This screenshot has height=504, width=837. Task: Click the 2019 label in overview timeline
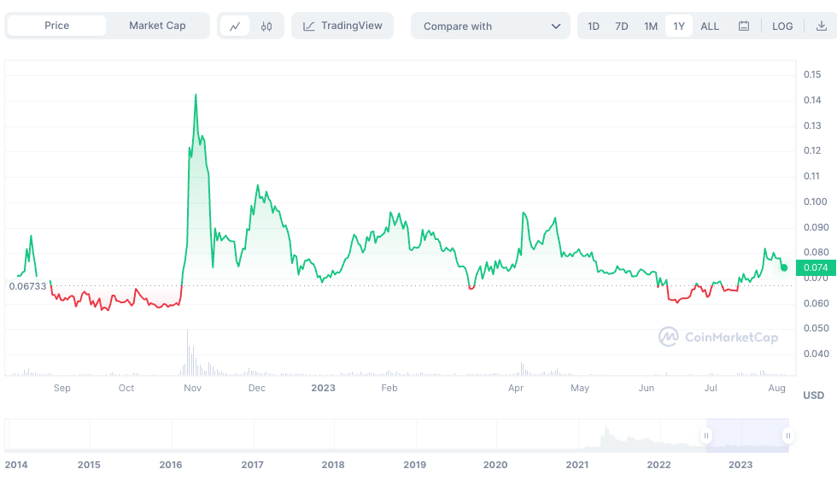coord(415,465)
